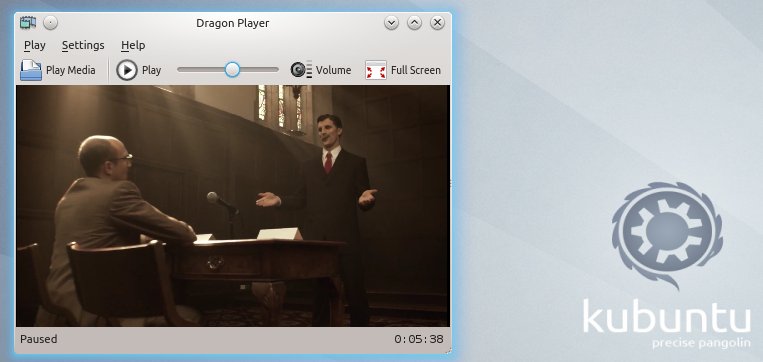The image size is (763, 362).
Task: Open the Help menu
Action: click(x=133, y=45)
